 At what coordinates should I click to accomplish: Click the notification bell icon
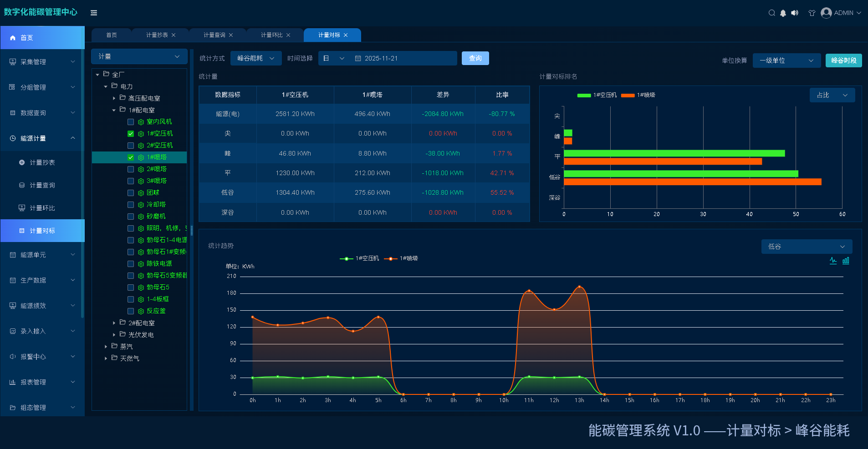(783, 13)
